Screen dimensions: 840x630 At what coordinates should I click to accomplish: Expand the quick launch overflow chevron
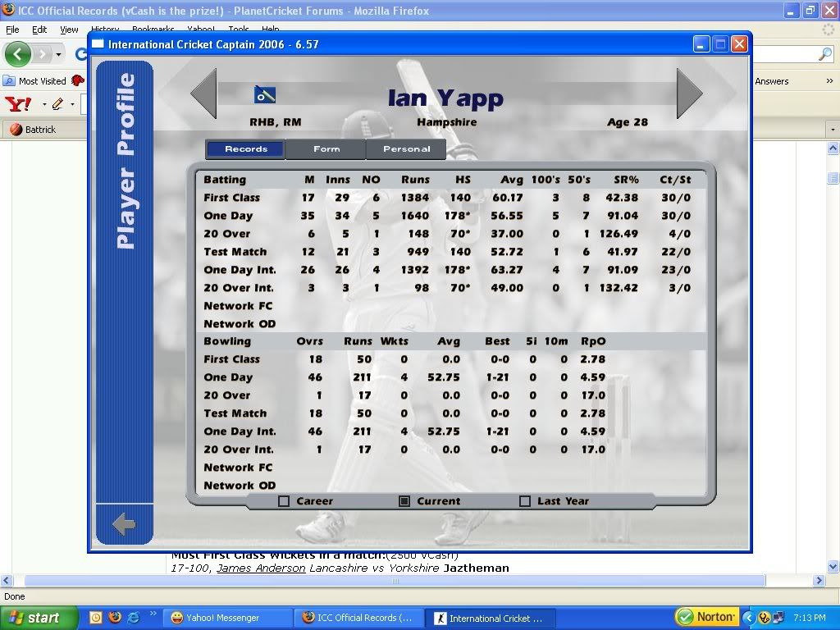153,614
